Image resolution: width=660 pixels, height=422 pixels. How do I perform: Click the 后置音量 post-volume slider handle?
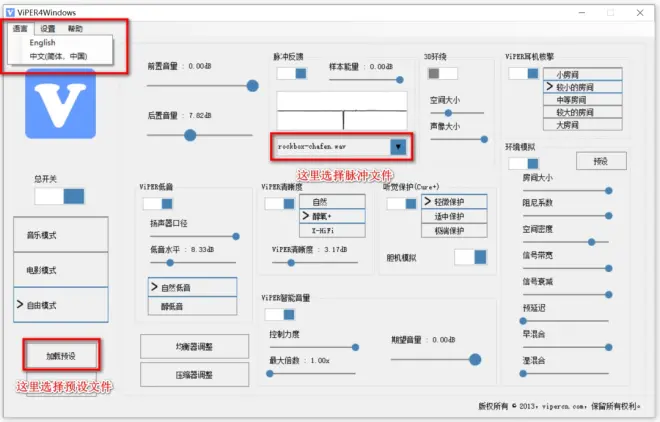point(190,135)
